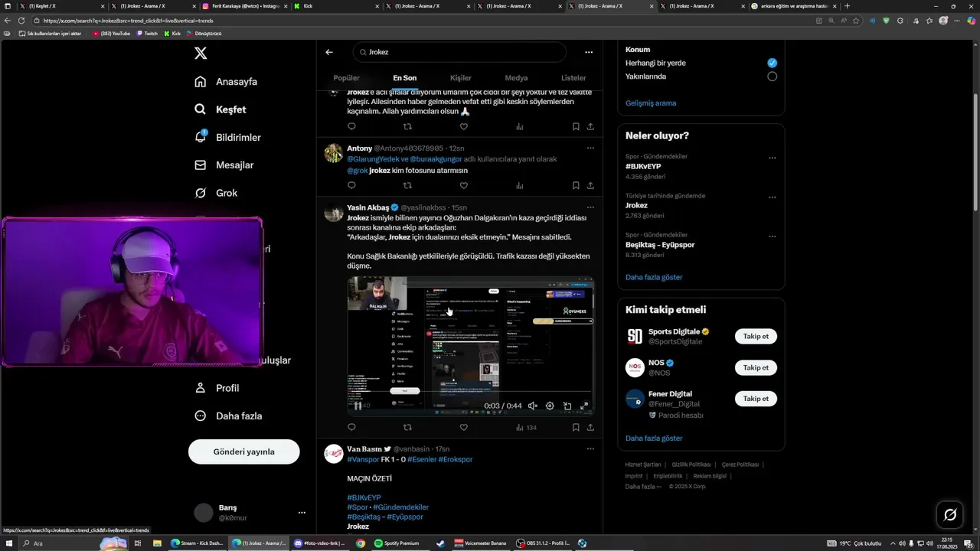This screenshot has width=980, height=551.
Task: Bookmark Antony's post
Action: tap(576, 185)
